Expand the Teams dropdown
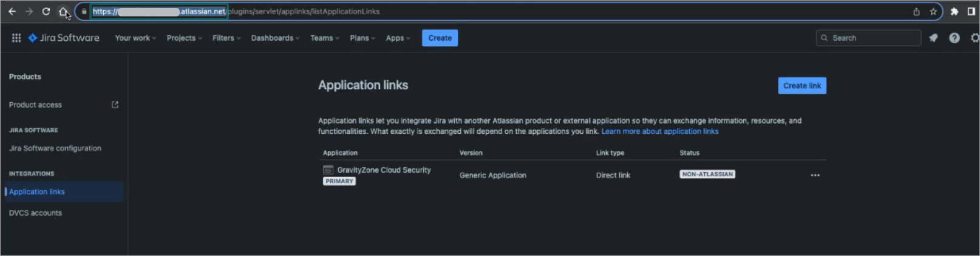The height and width of the screenshot is (256, 980). pos(325,38)
